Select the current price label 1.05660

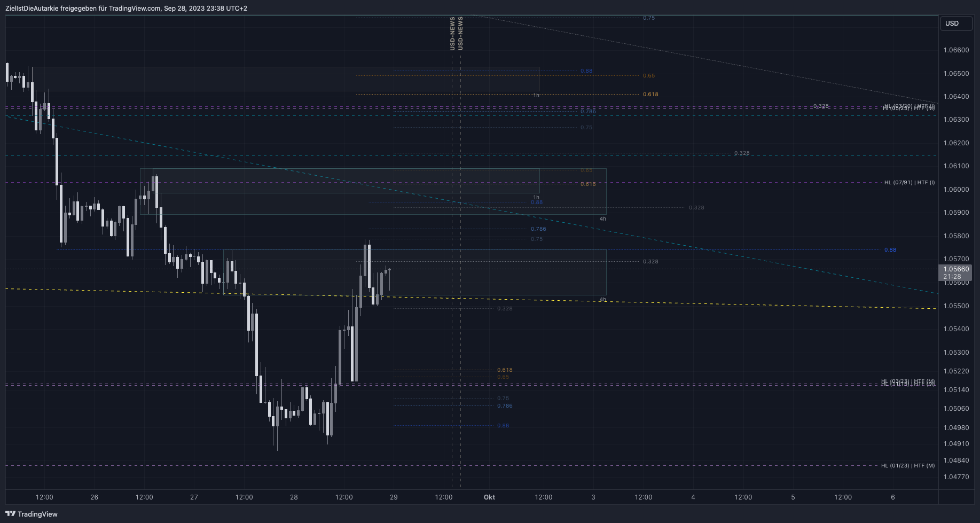[956, 269]
